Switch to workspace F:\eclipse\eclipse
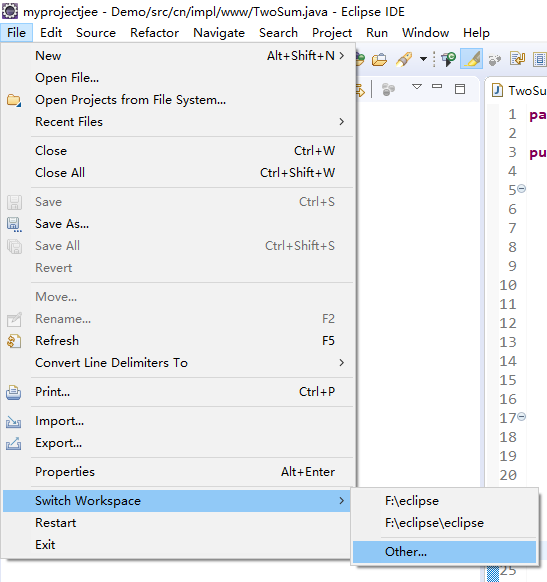The image size is (547, 582). [x=445, y=523]
